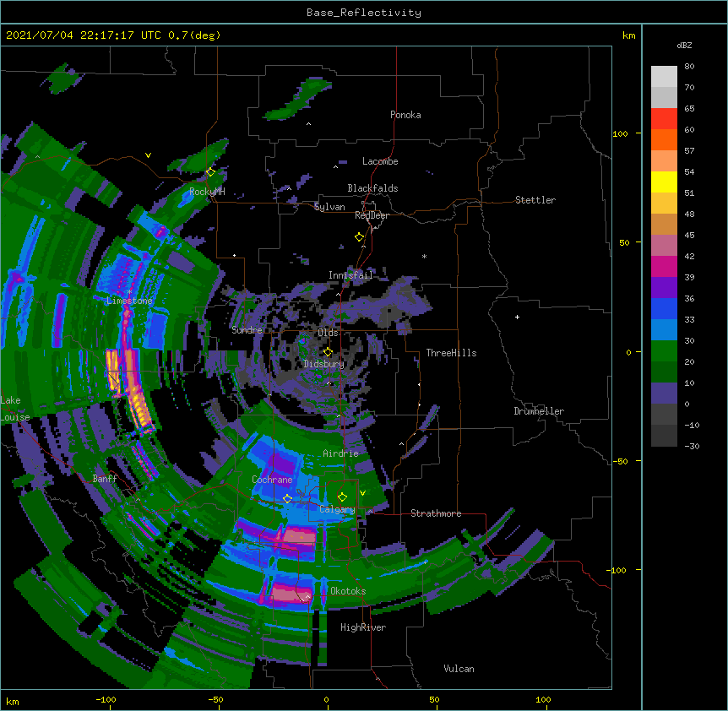The width and height of the screenshot is (728, 711).
Task: Click the 100 tick on vertical axis
Action: coord(620,134)
